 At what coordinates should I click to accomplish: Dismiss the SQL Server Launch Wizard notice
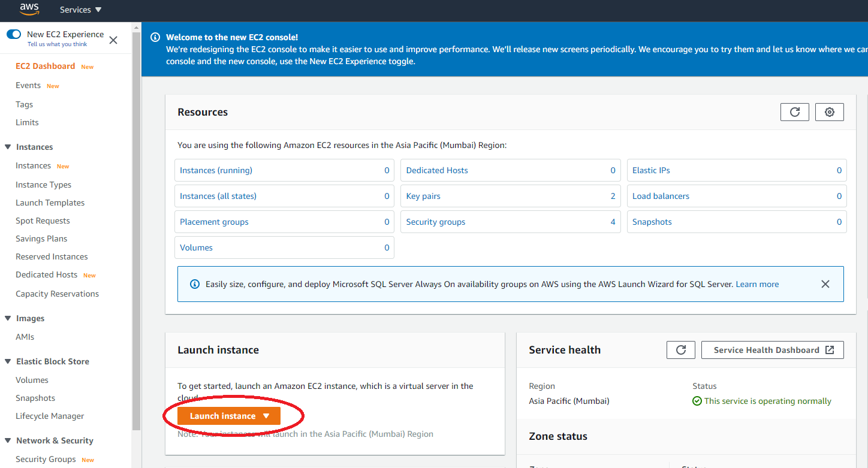coord(825,284)
